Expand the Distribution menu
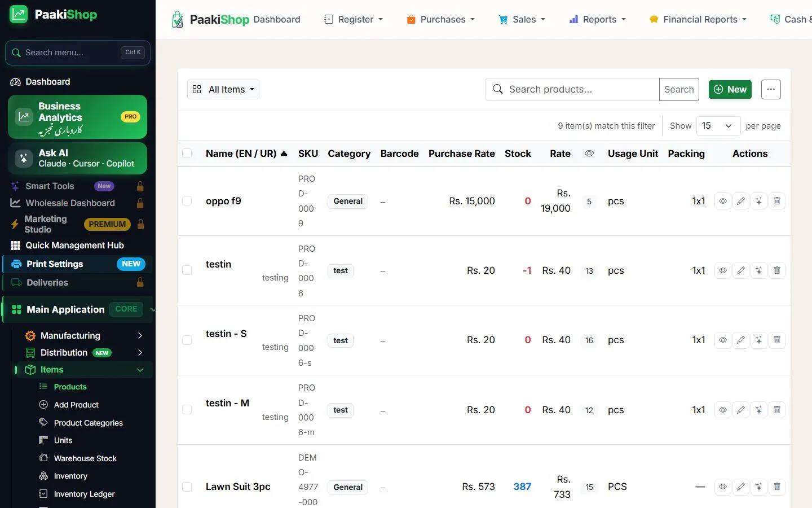Image resolution: width=812 pixels, height=508 pixels. 84,353
